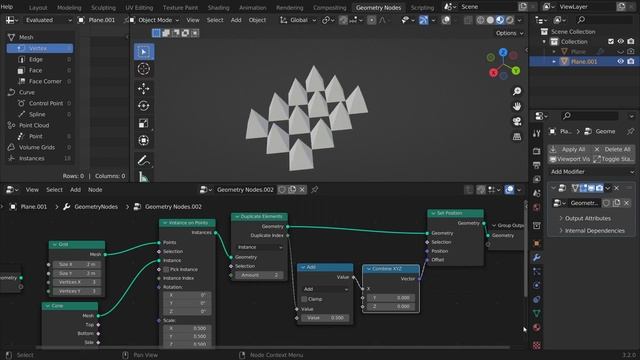This screenshot has height=360, width=640.
Task: Expand the Plane.001 outliner item
Action: [x=554, y=62]
